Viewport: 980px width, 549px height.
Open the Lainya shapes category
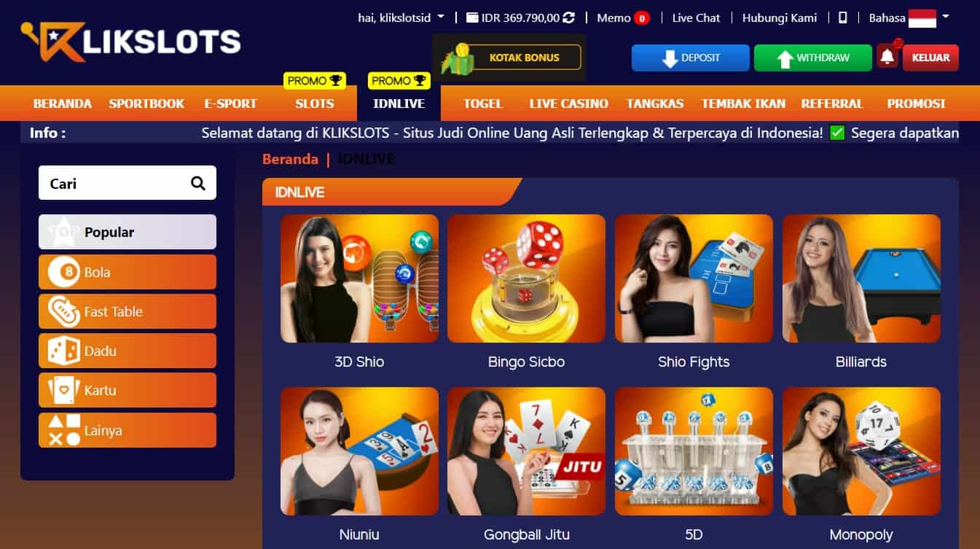pyautogui.click(x=128, y=430)
